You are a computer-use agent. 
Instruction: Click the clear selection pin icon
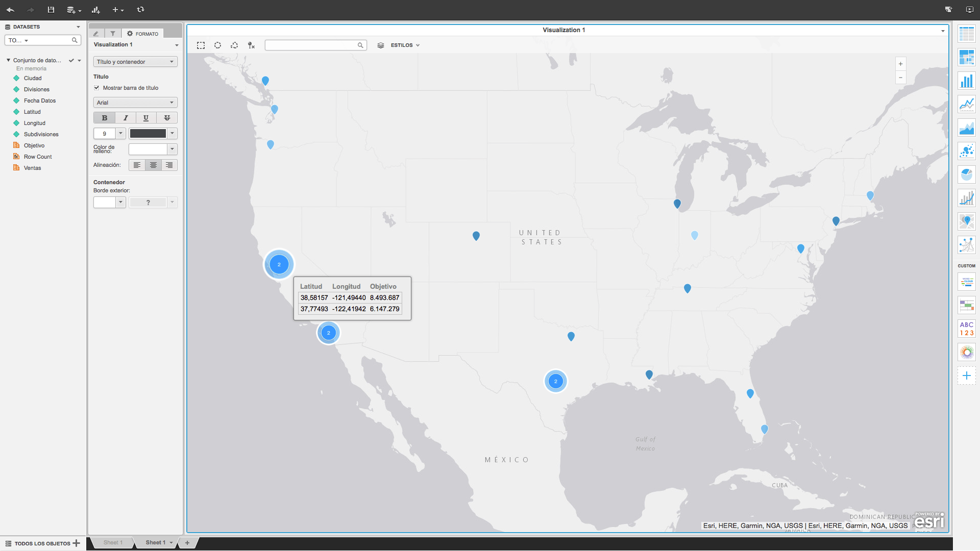[251, 45]
